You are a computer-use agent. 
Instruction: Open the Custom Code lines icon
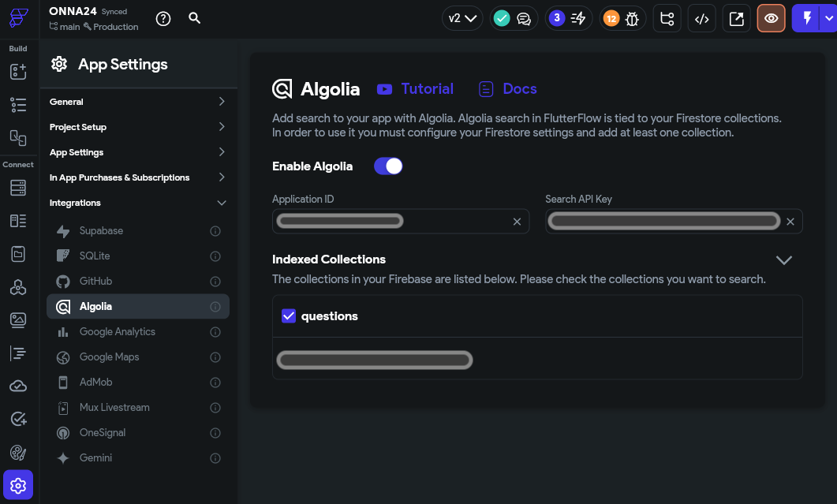point(18,353)
